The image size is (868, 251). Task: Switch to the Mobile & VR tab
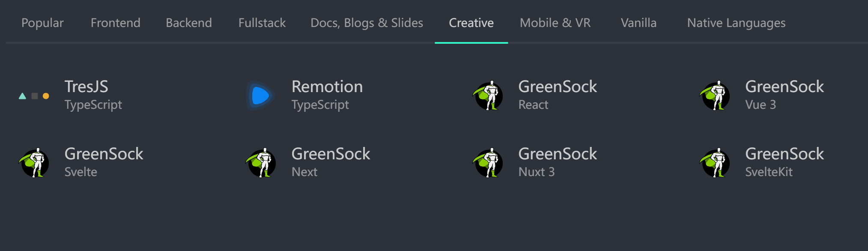click(x=555, y=23)
